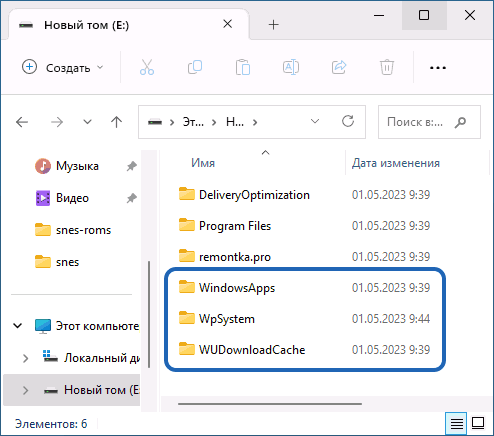
Task: Click the search magnifier icon
Action: pos(460,122)
